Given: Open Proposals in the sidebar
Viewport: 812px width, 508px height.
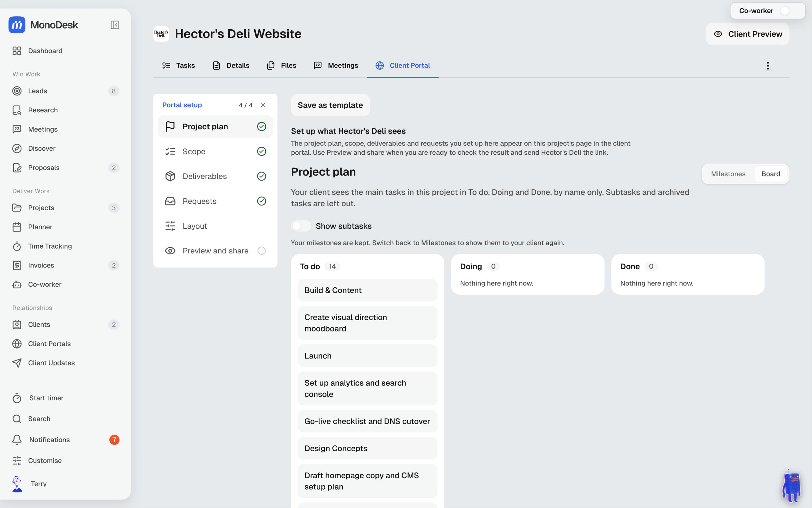Looking at the screenshot, I should [65, 168].
